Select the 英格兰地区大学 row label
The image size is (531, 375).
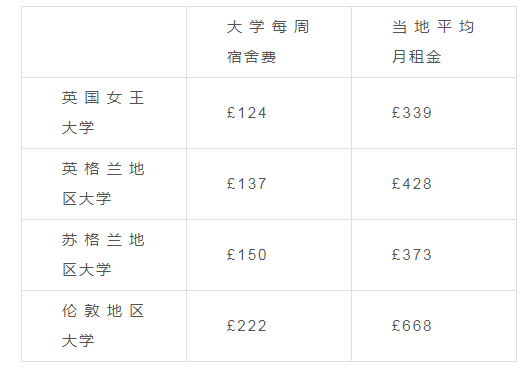pyautogui.click(x=103, y=184)
